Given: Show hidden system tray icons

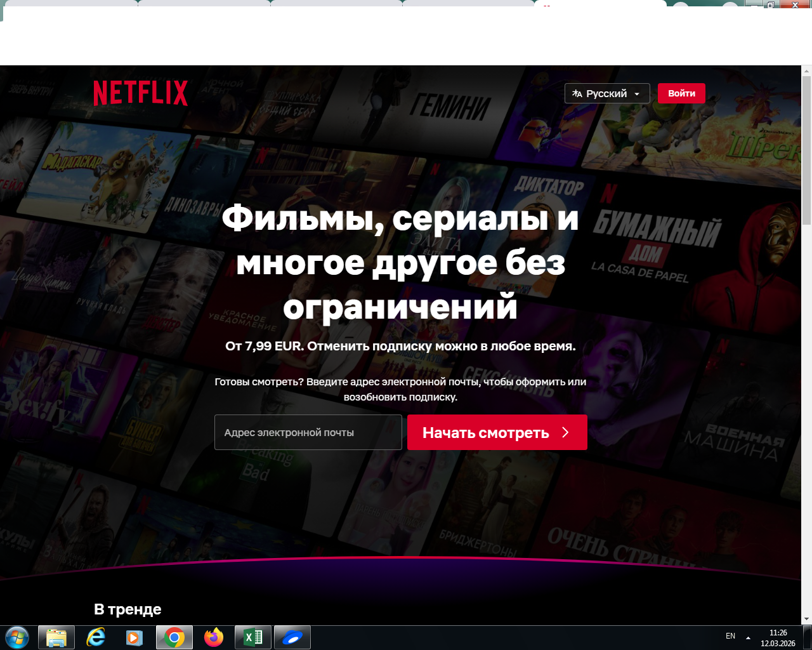Looking at the screenshot, I should [748, 637].
